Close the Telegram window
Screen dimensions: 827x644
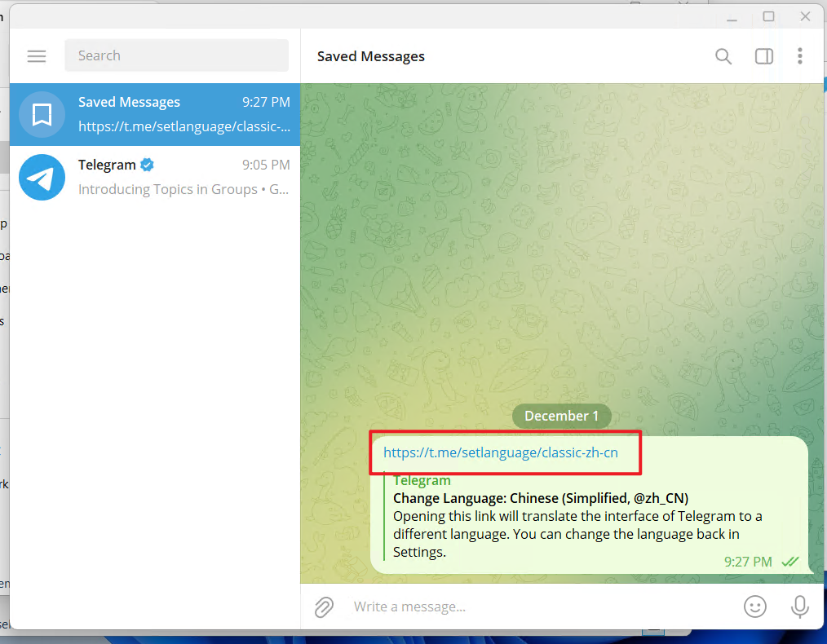pos(805,17)
